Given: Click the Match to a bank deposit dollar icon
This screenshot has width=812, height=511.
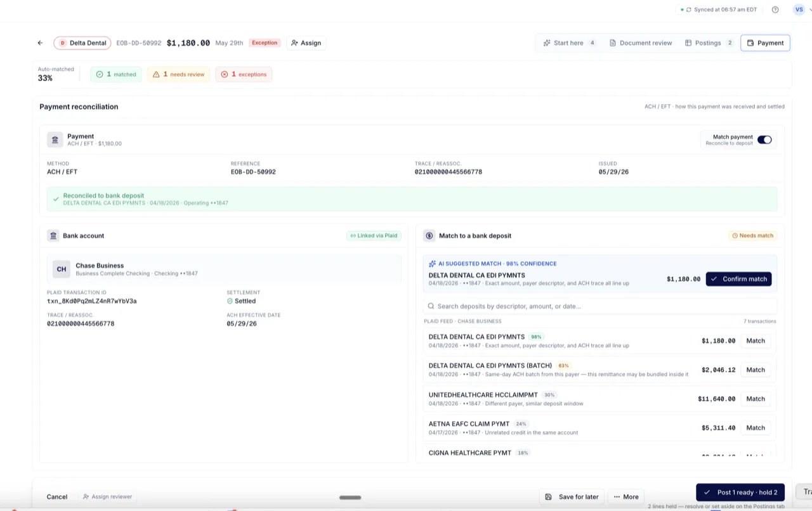Looking at the screenshot, I should (429, 236).
